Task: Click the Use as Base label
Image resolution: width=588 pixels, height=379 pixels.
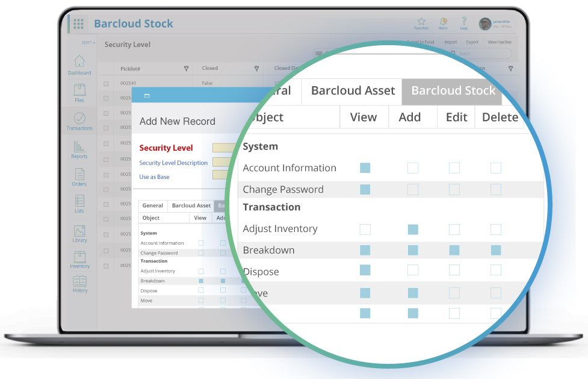Action: point(154,177)
